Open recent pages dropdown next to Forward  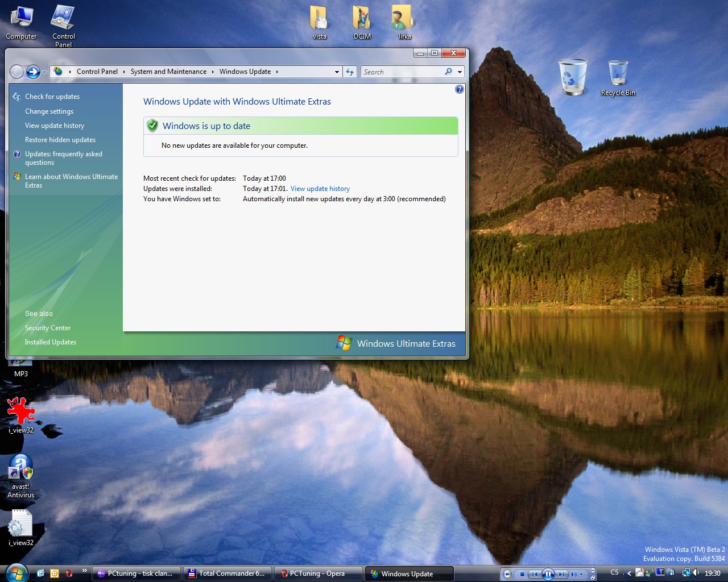(44, 72)
